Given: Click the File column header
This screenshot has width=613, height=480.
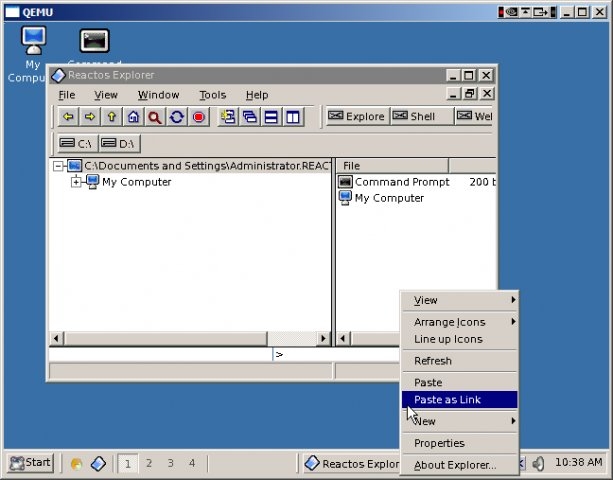Looking at the screenshot, I should tap(392, 166).
